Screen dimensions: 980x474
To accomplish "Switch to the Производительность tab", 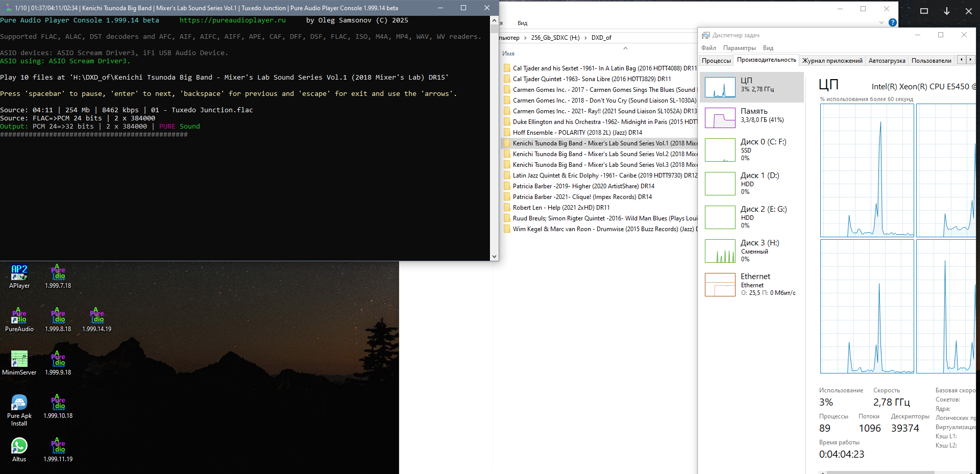I will [x=766, y=60].
